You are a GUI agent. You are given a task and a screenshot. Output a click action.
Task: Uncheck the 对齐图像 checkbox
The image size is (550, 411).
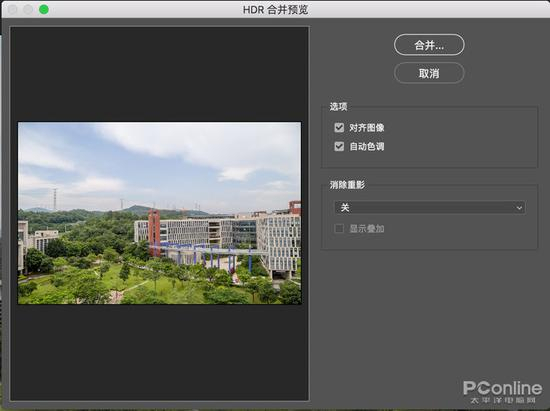pos(339,127)
